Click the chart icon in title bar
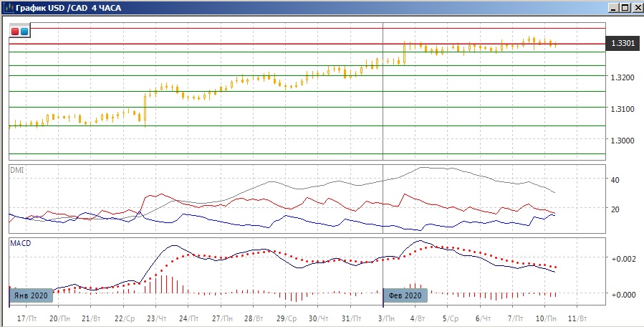644x327 pixels. pos(8,7)
